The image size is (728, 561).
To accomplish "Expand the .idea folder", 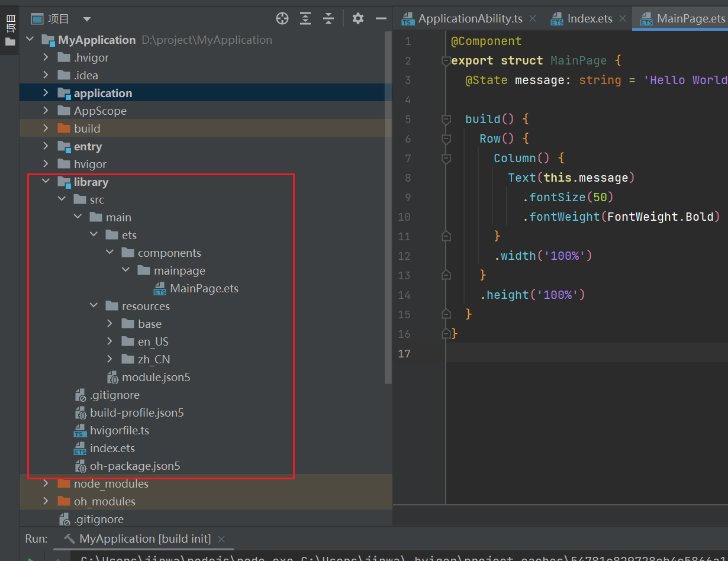I will 46,75.
